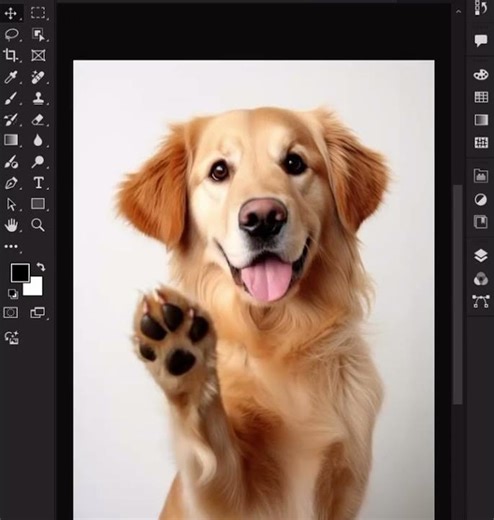Click the white background color swatch
494x520 pixels.
pyautogui.click(x=35, y=288)
